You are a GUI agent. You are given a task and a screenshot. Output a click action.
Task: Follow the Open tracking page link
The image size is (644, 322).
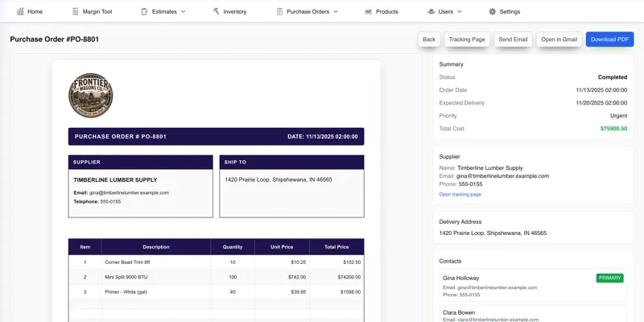[x=460, y=194]
